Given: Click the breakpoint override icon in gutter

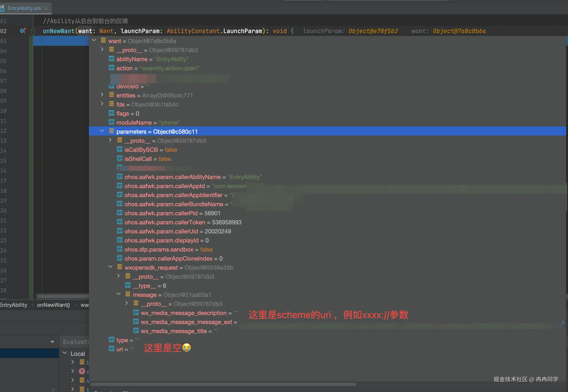Looking at the screenshot, I should tap(23, 31).
